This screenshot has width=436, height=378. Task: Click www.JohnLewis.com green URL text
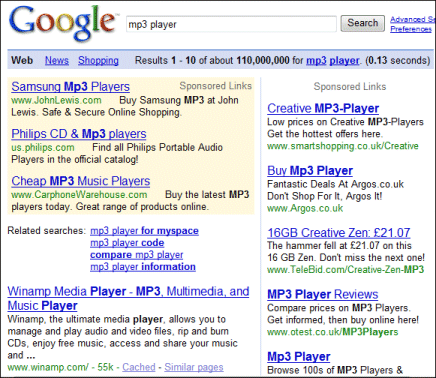[x=56, y=100]
